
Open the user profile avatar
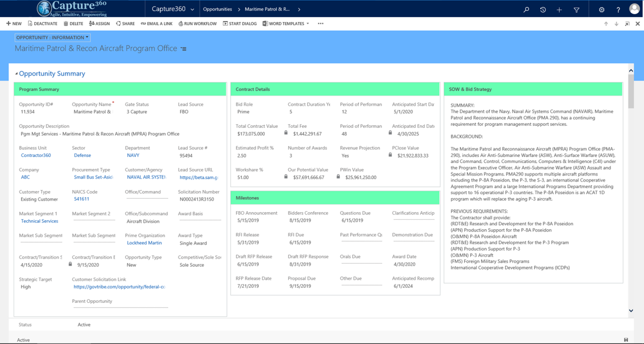pos(634,9)
